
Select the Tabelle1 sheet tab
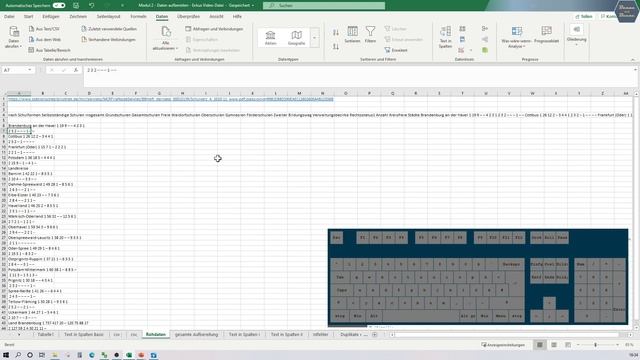(x=46, y=335)
